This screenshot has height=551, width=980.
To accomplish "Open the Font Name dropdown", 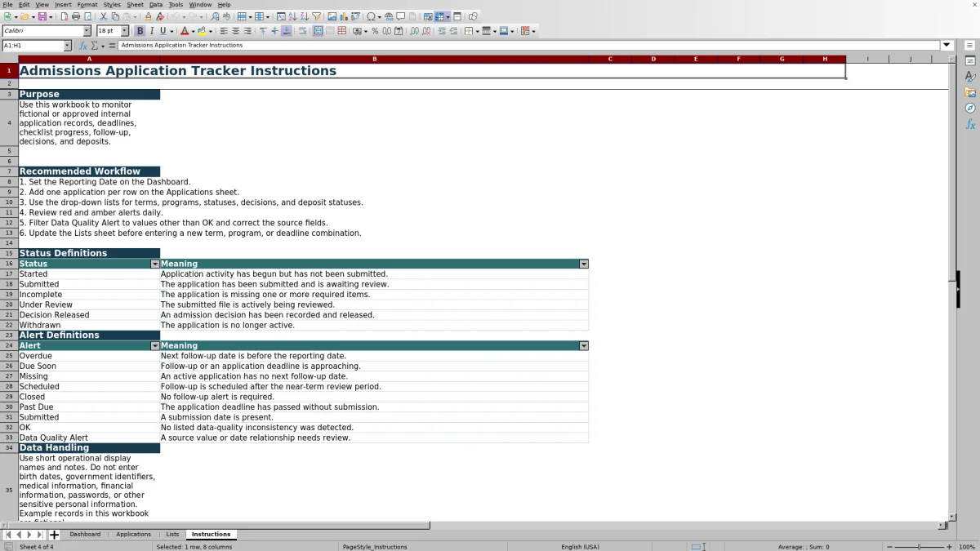I will pyautogui.click(x=87, y=31).
